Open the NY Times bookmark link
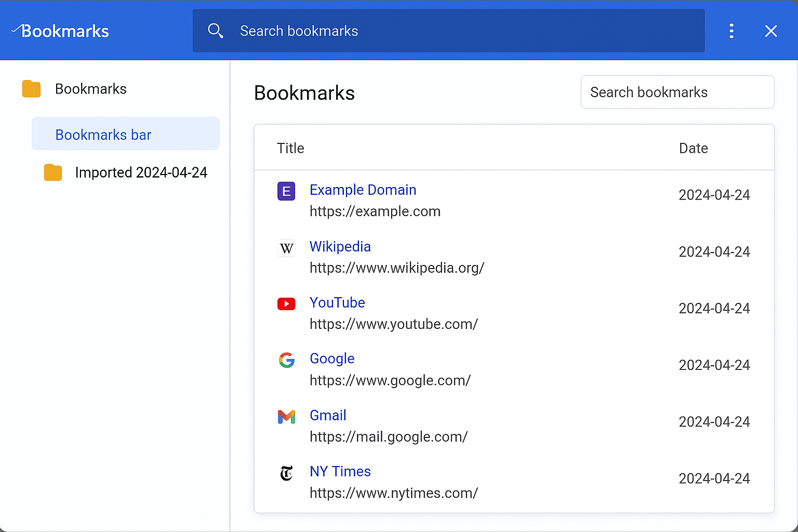 click(x=340, y=471)
